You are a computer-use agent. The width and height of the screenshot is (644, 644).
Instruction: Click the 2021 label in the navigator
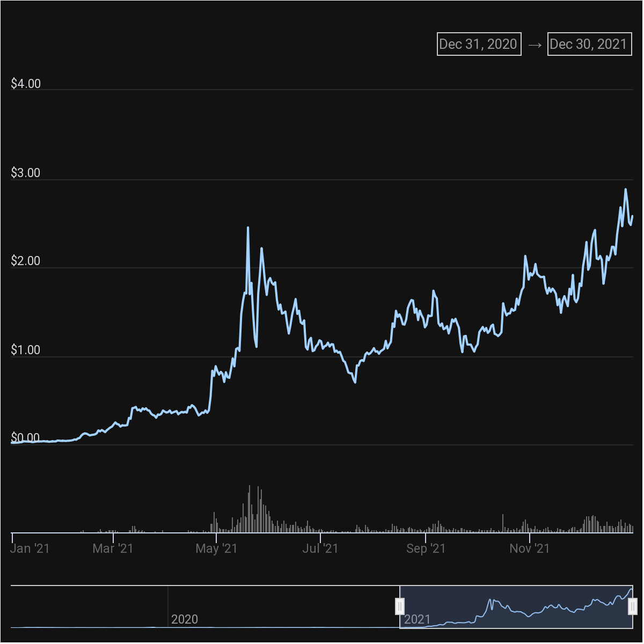[417, 619]
